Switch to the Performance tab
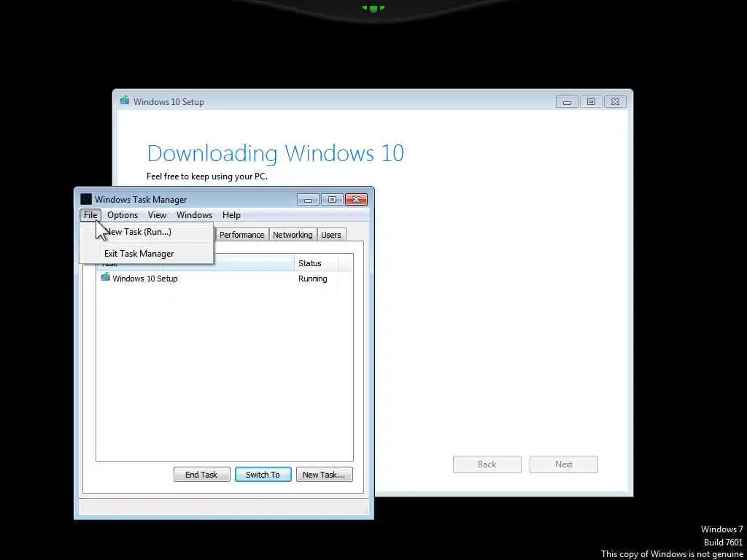 pos(242,235)
